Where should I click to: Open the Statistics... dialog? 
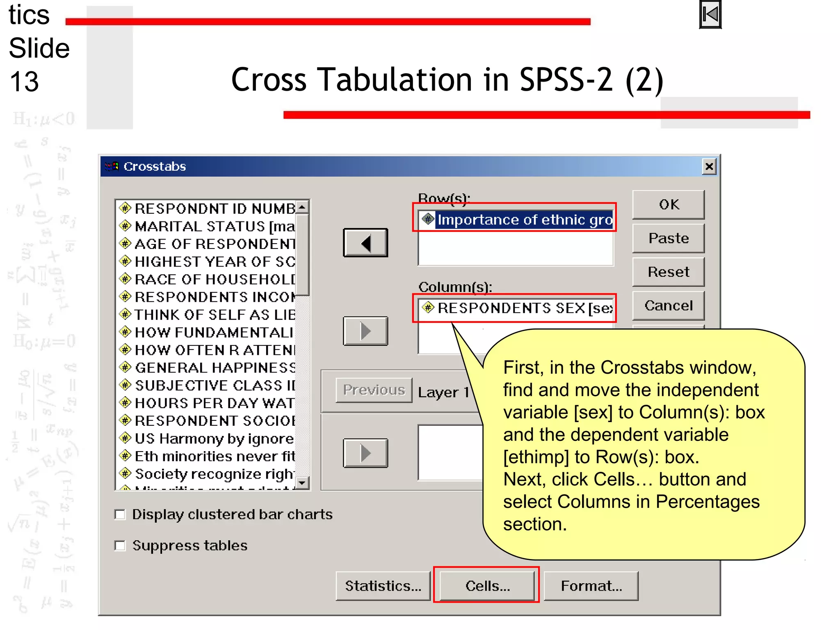[x=383, y=586]
